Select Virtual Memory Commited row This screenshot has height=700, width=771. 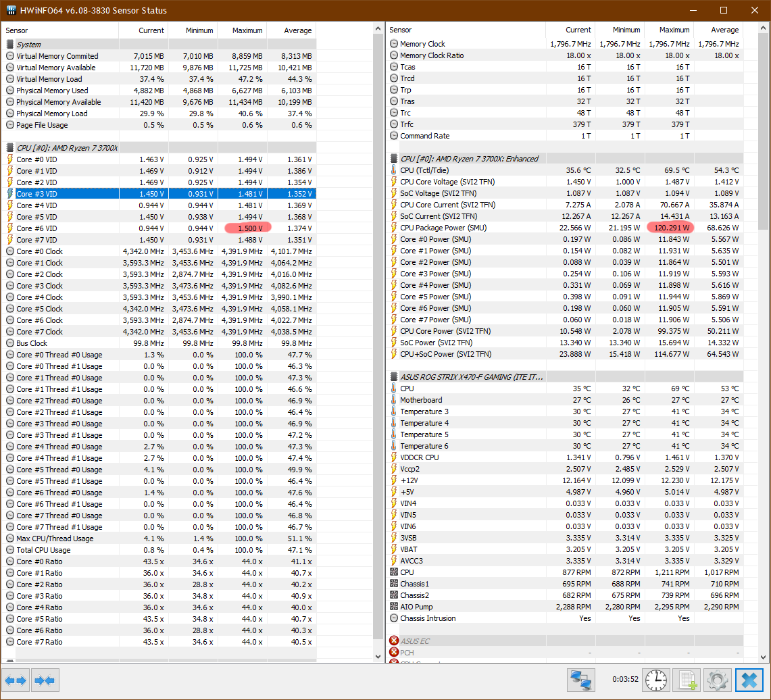click(x=159, y=56)
